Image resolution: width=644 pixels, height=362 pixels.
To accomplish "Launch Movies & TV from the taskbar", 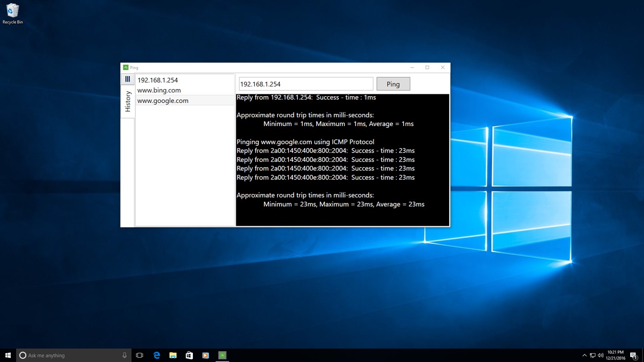I will click(x=206, y=355).
